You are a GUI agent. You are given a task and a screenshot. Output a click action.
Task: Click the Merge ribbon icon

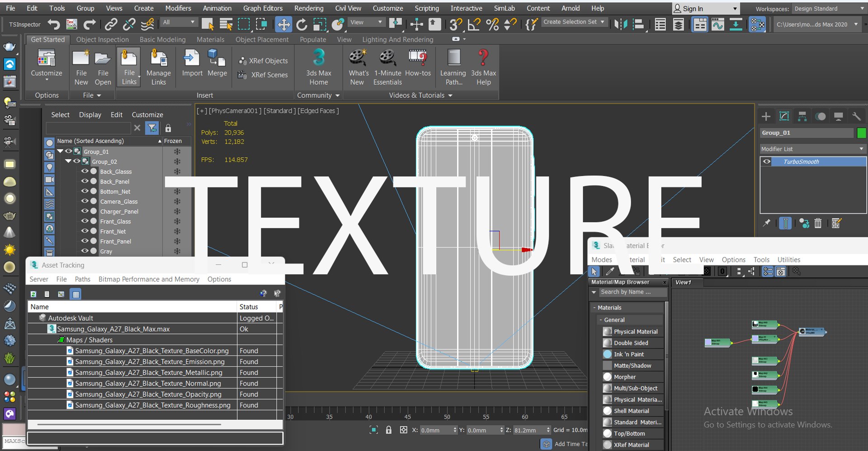pos(217,63)
